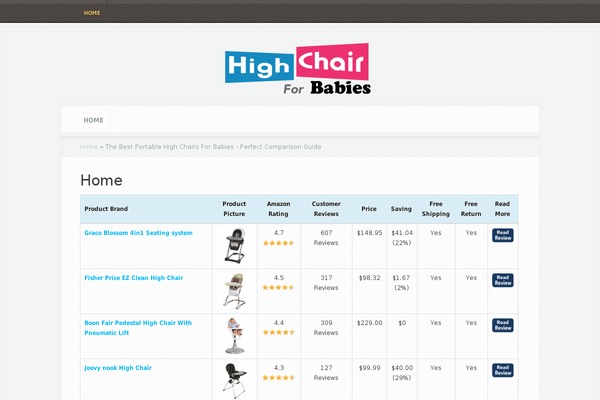This screenshot has width=600, height=400.
Task: Open Boon Fair Pedestal High Chair link
Action: coord(138,328)
